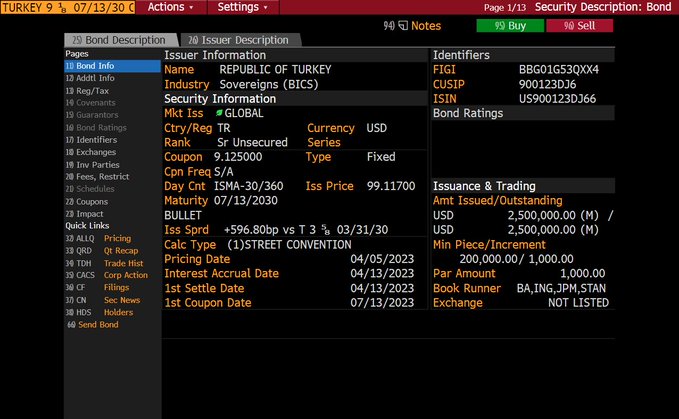This screenshot has height=419, width=679.
Task: Click the green Buy button
Action: point(510,26)
